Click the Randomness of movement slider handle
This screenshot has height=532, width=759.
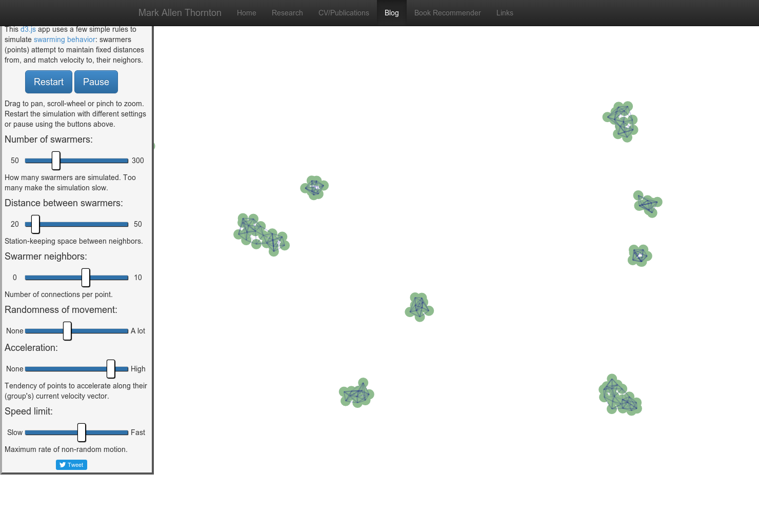(x=67, y=331)
